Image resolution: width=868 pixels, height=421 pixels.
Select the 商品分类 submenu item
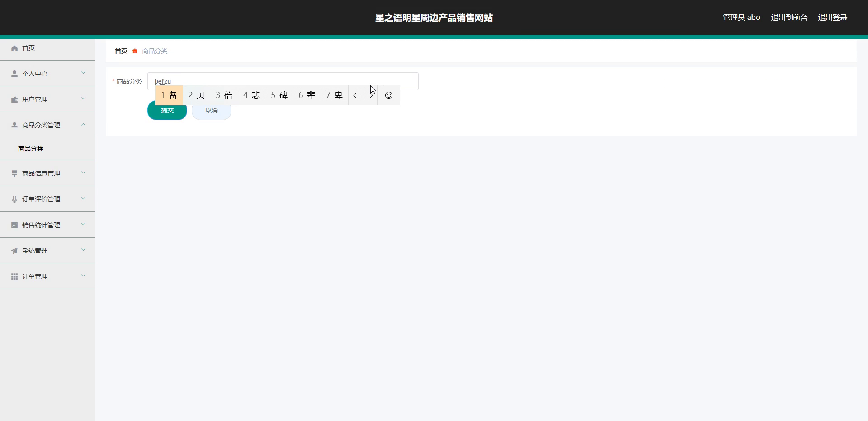[x=47, y=149]
